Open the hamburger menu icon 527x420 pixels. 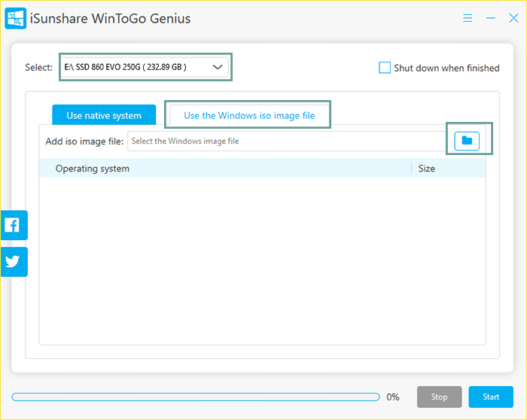pyautogui.click(x=468, y=18)
